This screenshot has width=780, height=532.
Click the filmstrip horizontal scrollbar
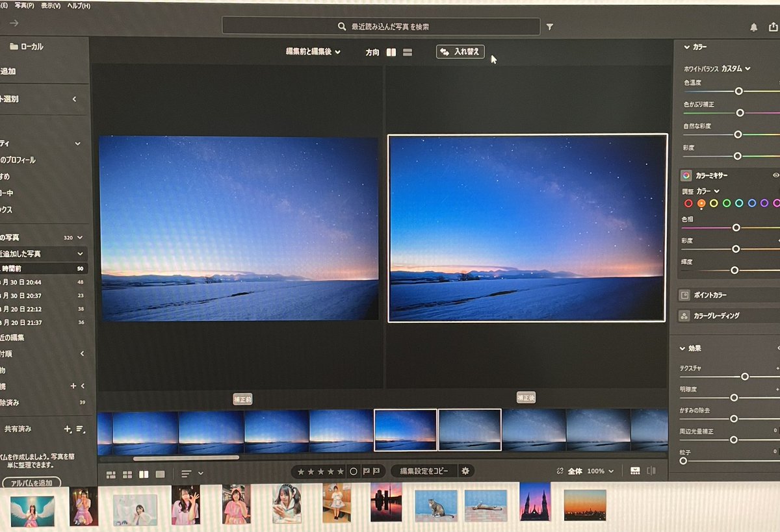tap(186, 457)
